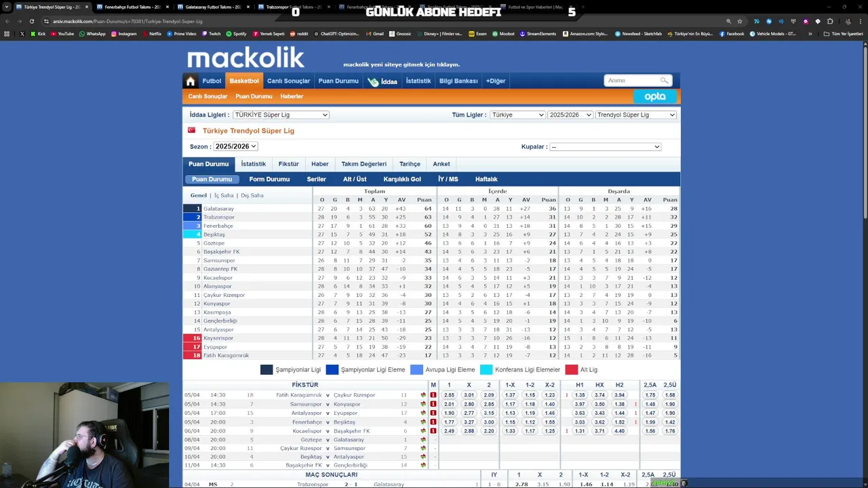
Task: Open the Moobot bookmark
Action: point(504,34)
